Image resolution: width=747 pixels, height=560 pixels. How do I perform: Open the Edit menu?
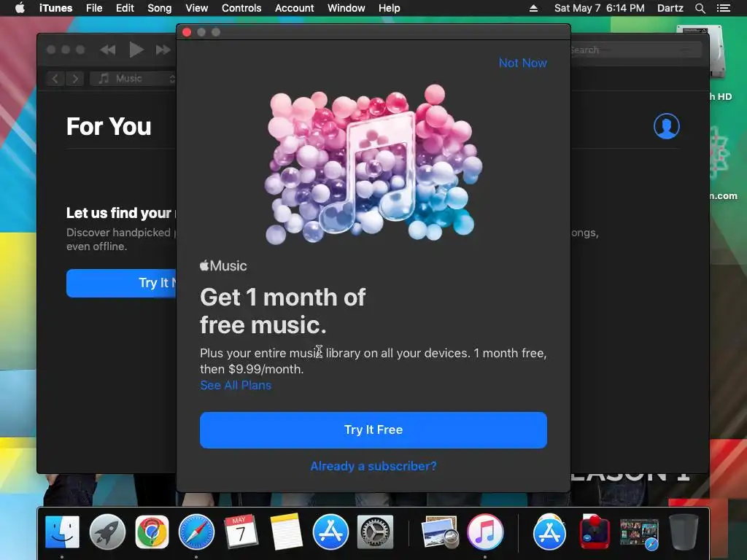[x=125, y=8]
